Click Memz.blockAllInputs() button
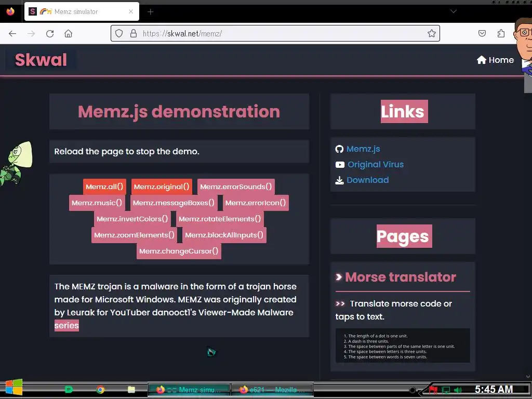This screenshot has height=399, width=532. click(x=224, y=235)
